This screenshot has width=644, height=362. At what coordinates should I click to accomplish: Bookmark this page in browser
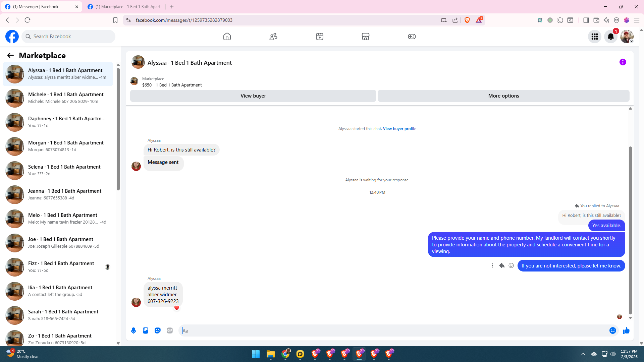pyautogui.click(x=115, y=20)
